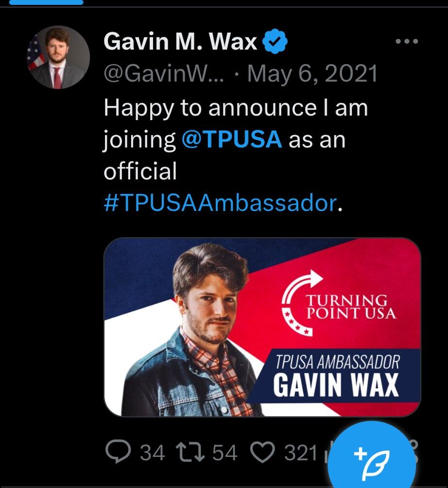
Task: Click the Gavin M. Wax display name
Action: pyautogui.click(x=180, y=41)
